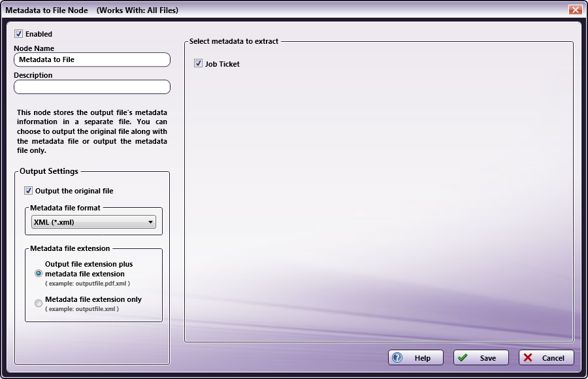588x379 pixels.
Task: Click the green checkmark Save icon
Action: [x=463, y=357]
